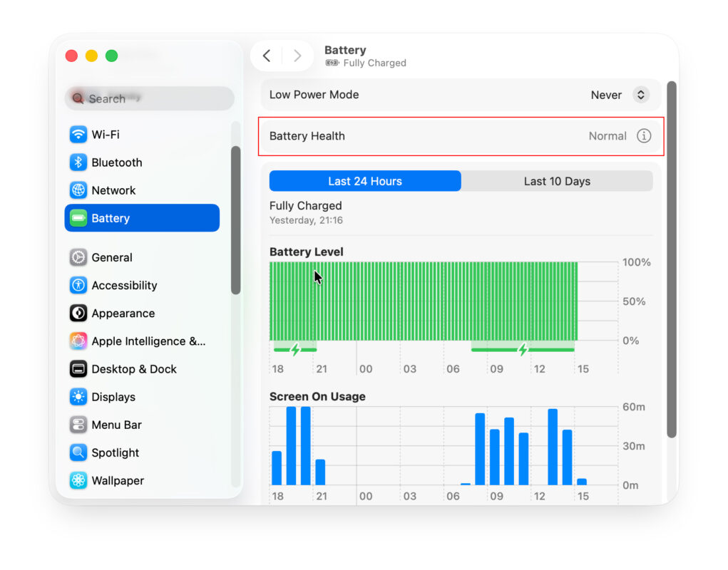Viewport: 728px width, 570px height.
Task: Open Spotlight settings via magnifier icon
Action: click(x=78, y=452)
